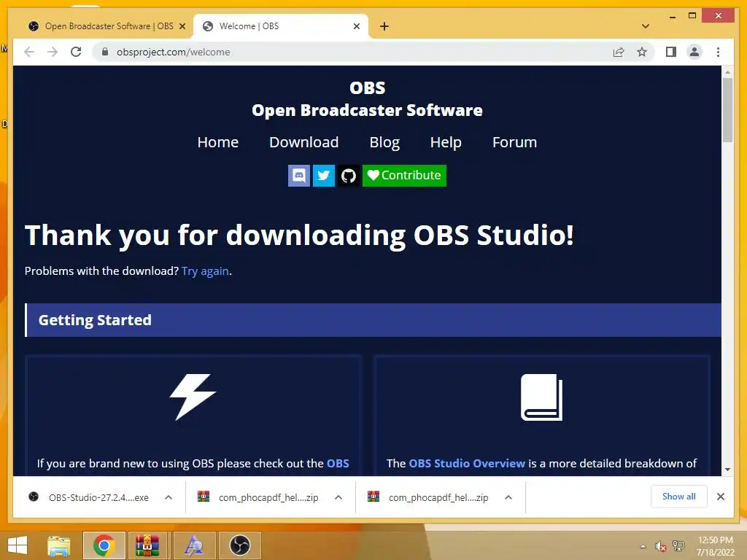The height and width of the screenshot is (560, 747).
Task: Click the browser forward arrow
Action: (x=53, y=52)
